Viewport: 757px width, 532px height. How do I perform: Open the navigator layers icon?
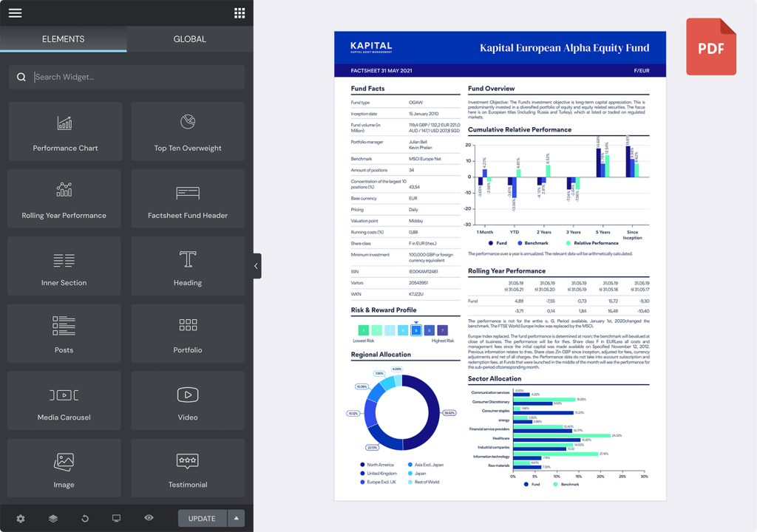pyautogui.click(x=53, y=519)
